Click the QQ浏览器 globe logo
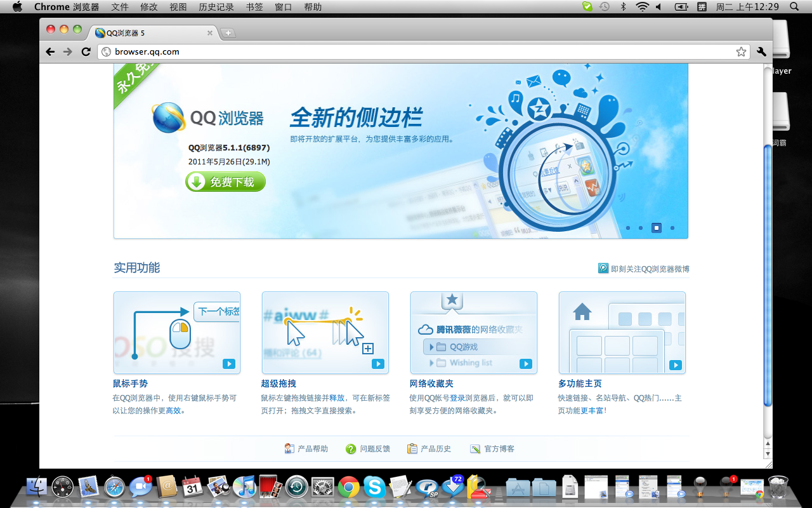This screenshot has height=508, width=812. (169, 117)
